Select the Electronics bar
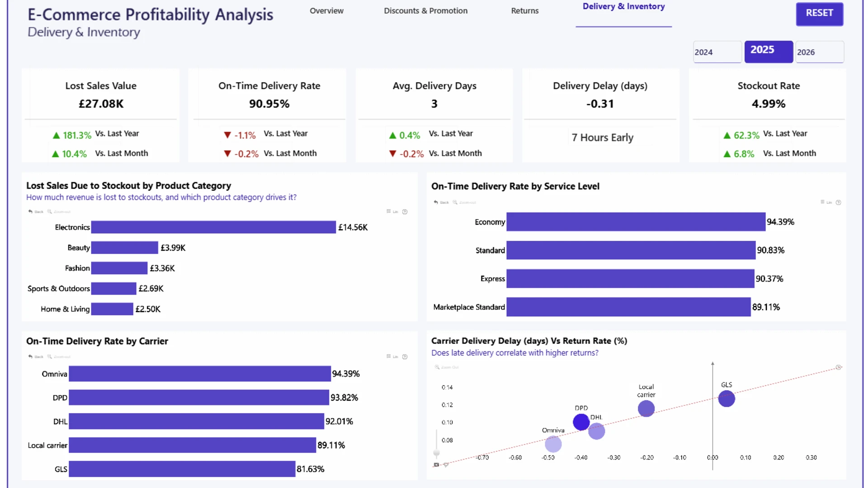 tap(213, 227)
